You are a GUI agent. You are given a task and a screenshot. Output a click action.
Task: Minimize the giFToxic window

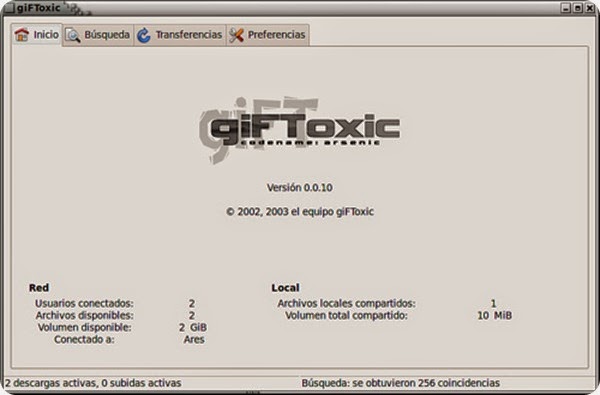(x=566, y=8)
